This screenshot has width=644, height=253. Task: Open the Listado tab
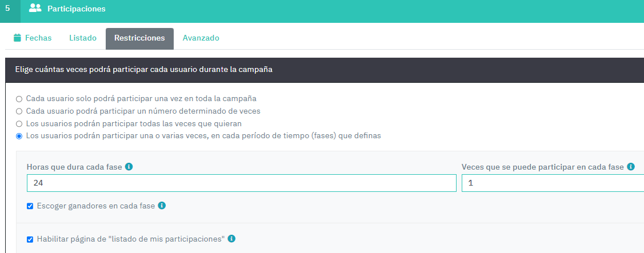coord(83,38)
